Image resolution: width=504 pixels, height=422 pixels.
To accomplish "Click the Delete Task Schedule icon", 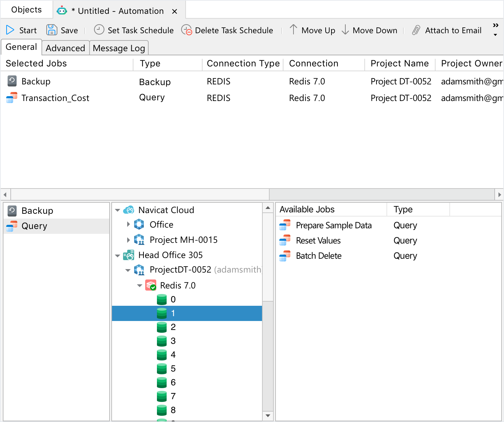I will (187, 30).
